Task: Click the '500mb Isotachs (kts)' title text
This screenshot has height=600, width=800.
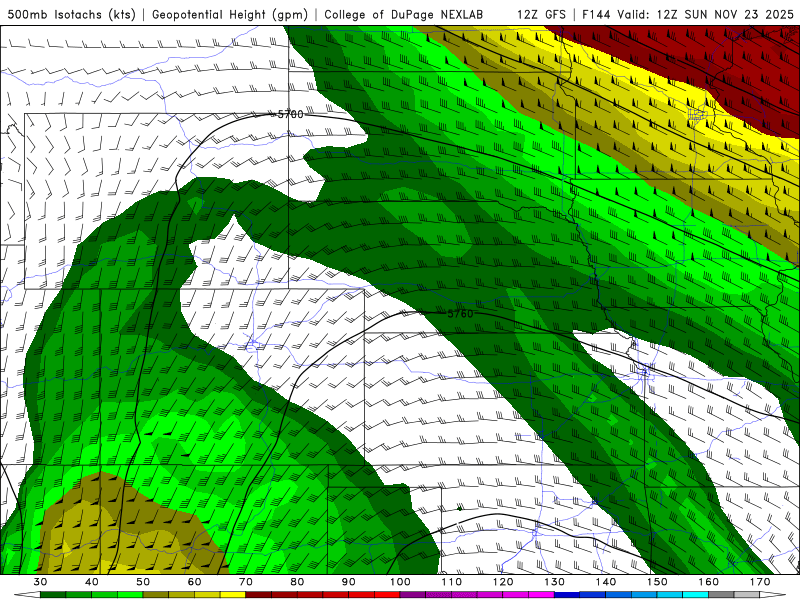Action: pyautogui.click(x=71, y=14)
